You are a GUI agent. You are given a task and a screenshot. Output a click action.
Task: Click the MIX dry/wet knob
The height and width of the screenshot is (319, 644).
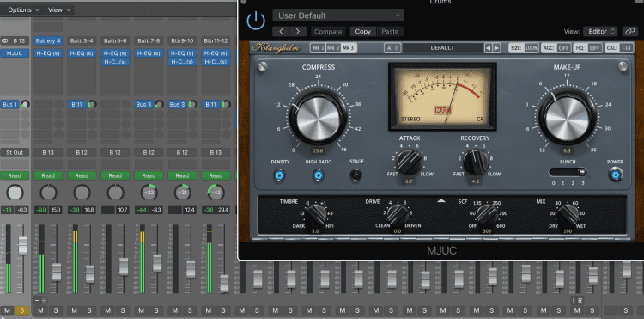(568, 216)
